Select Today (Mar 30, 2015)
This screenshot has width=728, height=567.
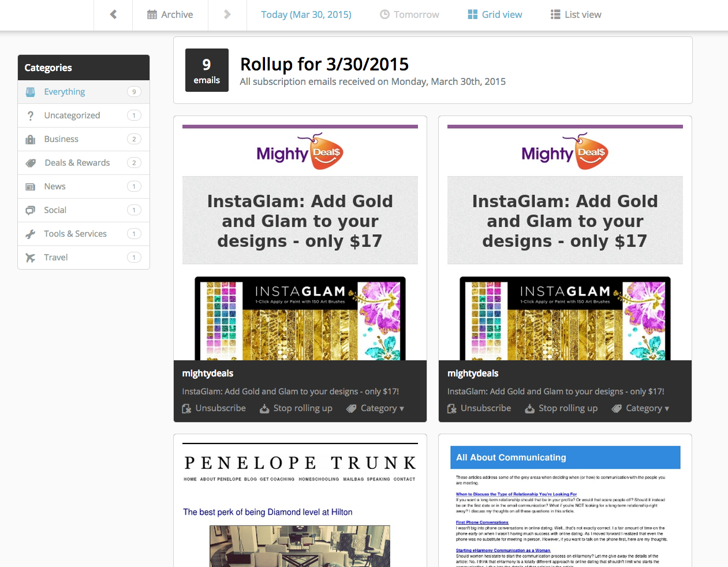[x=306, y=14]
